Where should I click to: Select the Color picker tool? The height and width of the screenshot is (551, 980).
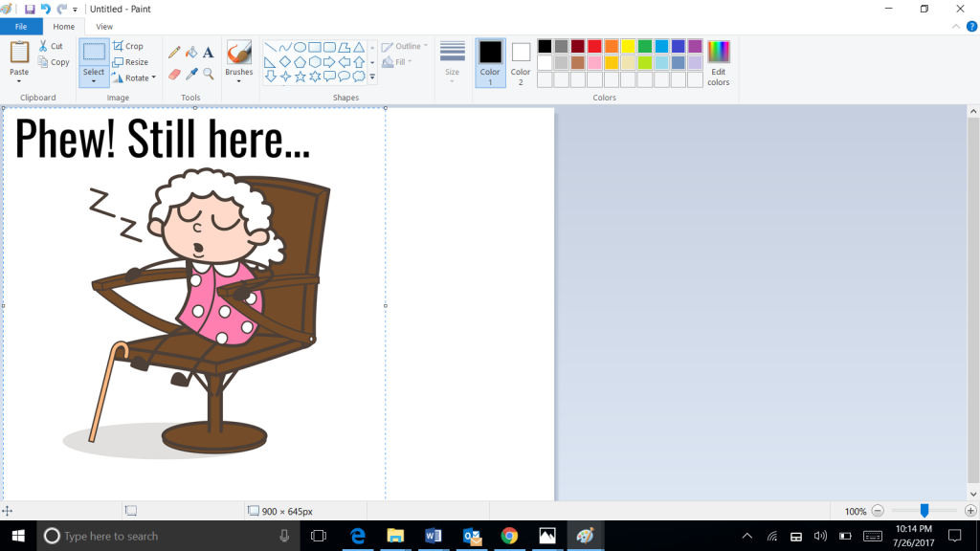[191, 73]
